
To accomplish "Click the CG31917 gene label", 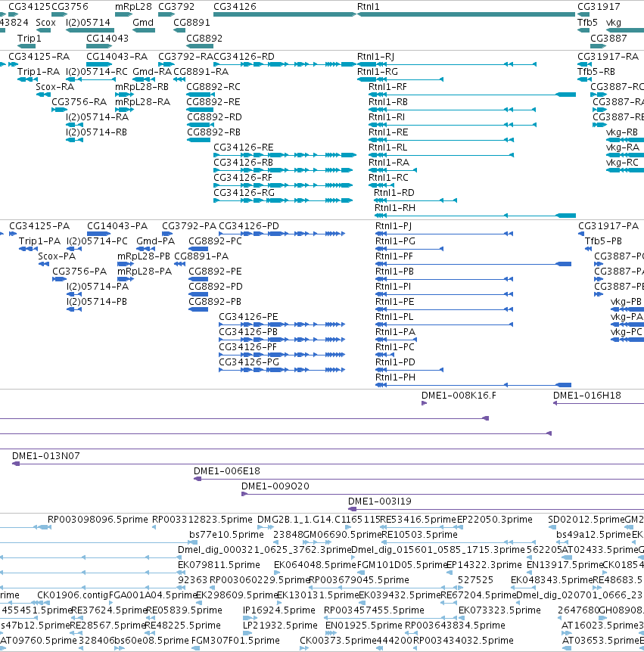I will [599, 7].
